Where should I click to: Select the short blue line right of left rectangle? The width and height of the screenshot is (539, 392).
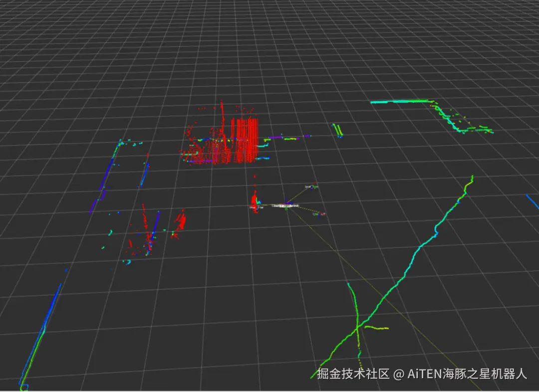point(144,175)
